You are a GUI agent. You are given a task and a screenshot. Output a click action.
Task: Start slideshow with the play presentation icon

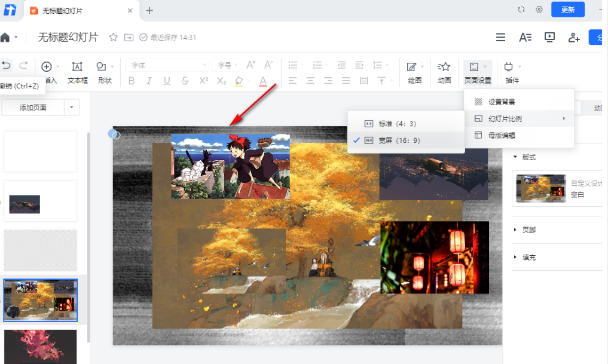[549, 37]
